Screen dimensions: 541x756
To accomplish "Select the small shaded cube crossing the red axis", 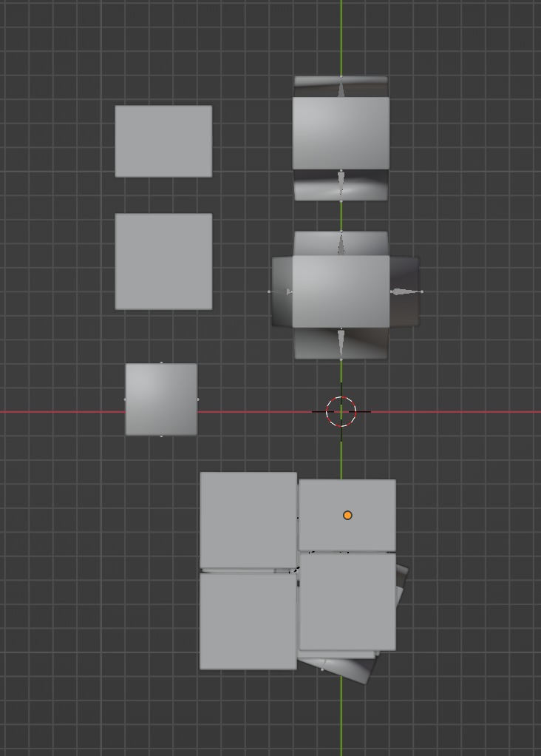I will tap(161, 399).
